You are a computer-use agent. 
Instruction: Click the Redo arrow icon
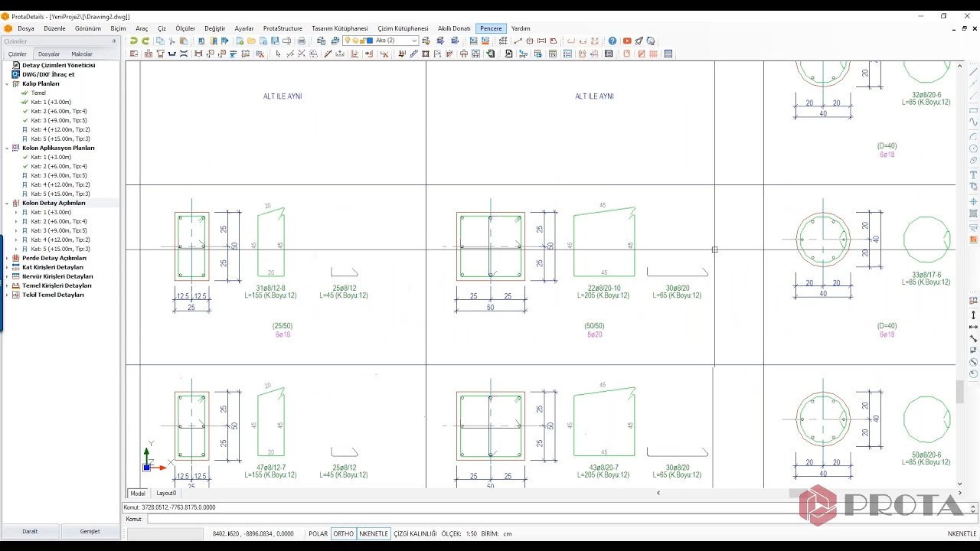(145, 41)
